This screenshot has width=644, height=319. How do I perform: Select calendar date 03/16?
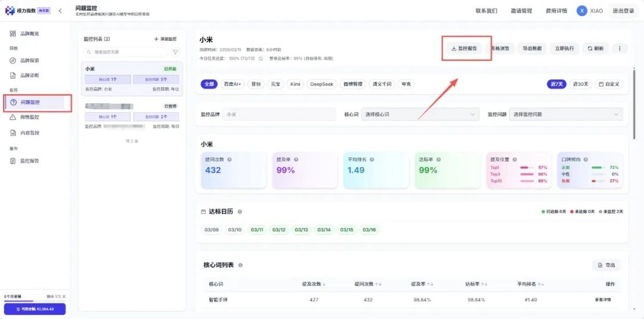(x=369, y=230)
